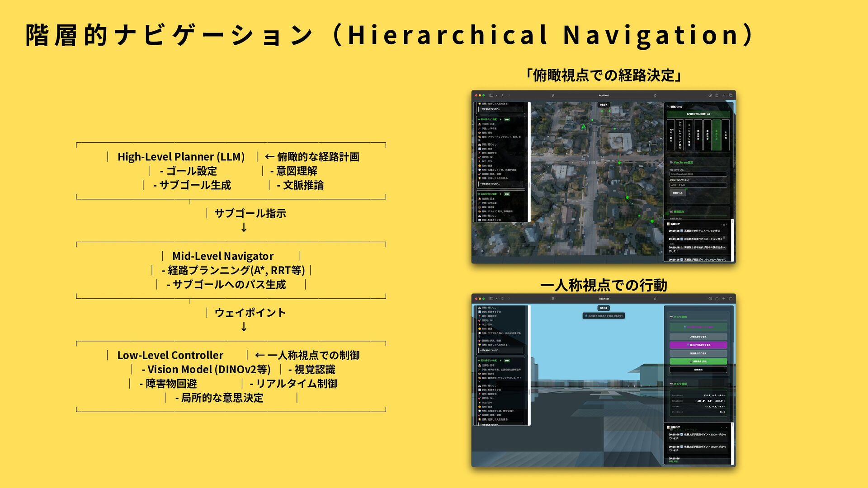Open new tab plus icon in bottom browser

723,299
